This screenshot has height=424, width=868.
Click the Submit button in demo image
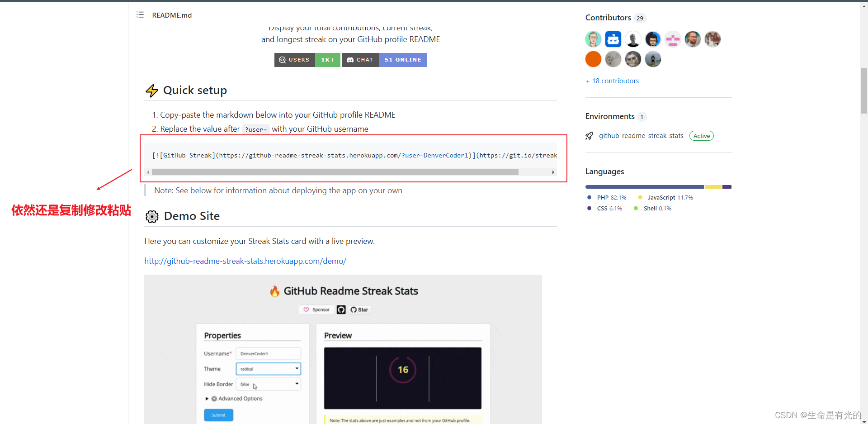click(x=218, y=415)
